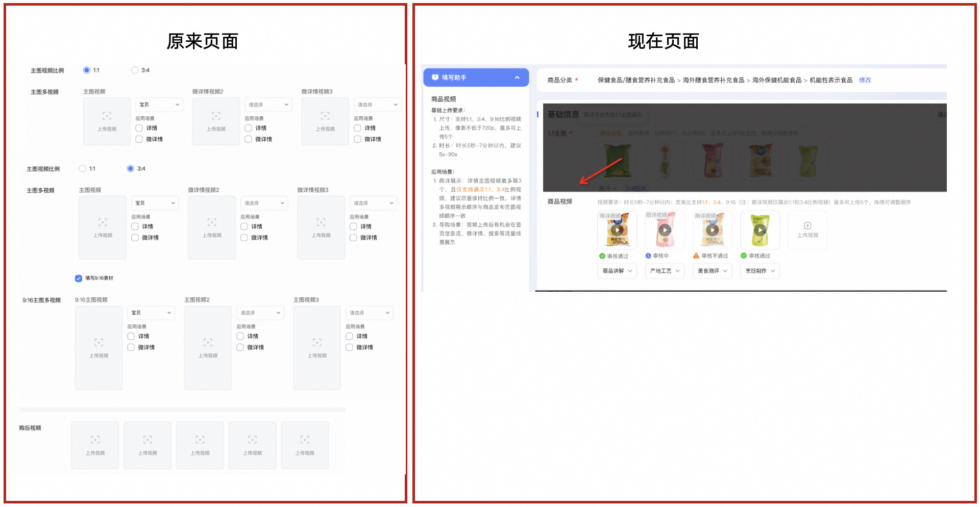Image resolution: width=980 pixels, height=507 pixels.
Task: Click upload icon in the 主图视频3 box
Action: tap(317, 342)
